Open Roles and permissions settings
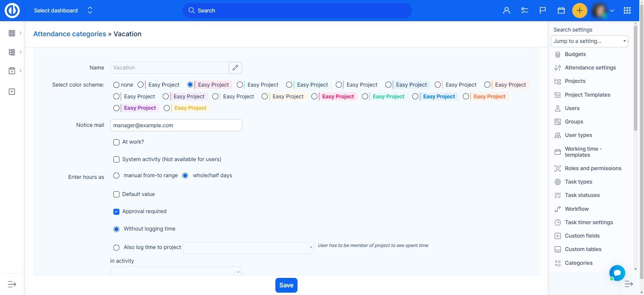 click(593, 168)
